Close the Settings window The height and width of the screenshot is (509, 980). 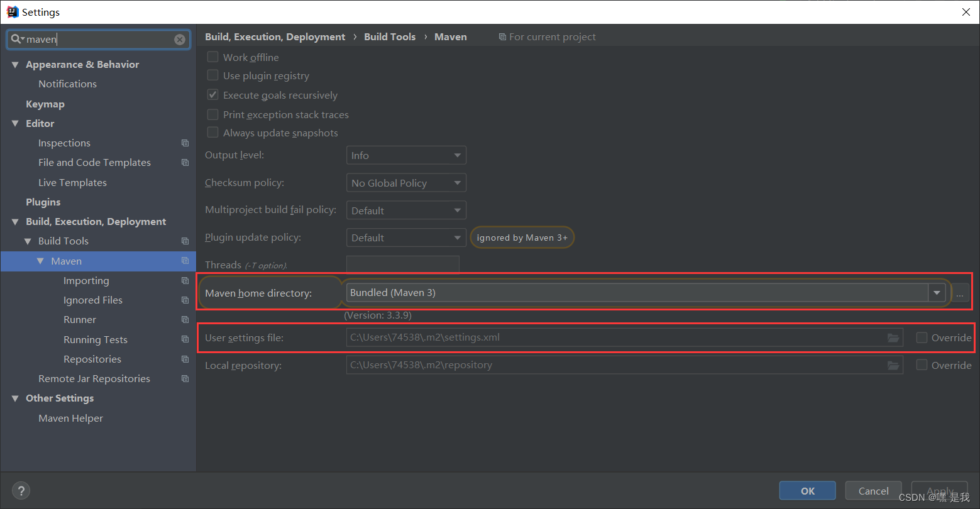click(966, 12)
